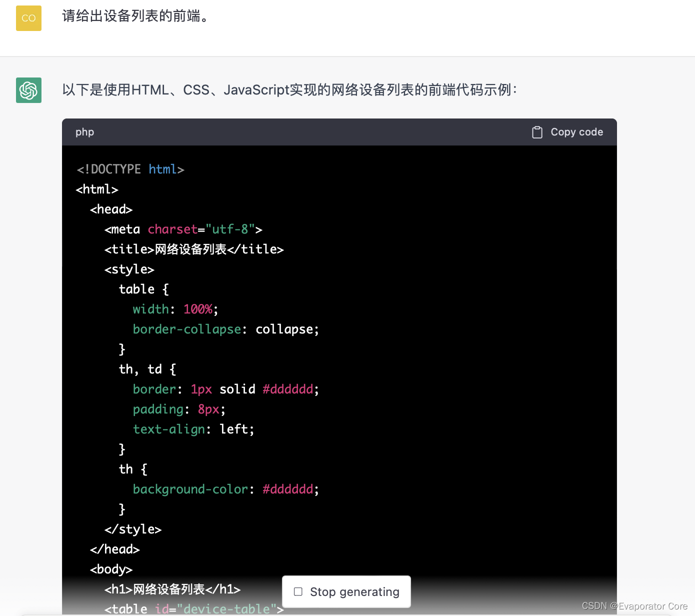The height and width of the screenshot is (616, 695).
Task: Click the border-collapse: collapse; line
Action: pos(226,329)
